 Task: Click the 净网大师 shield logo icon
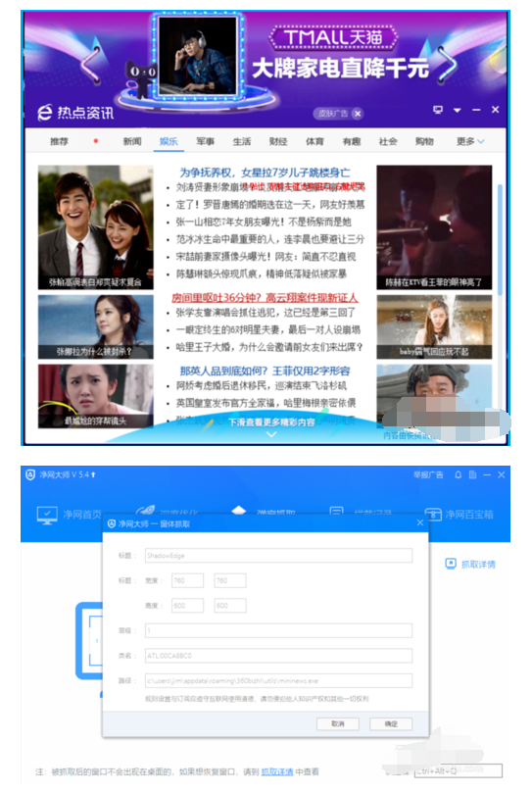click(x=30, y=474)
